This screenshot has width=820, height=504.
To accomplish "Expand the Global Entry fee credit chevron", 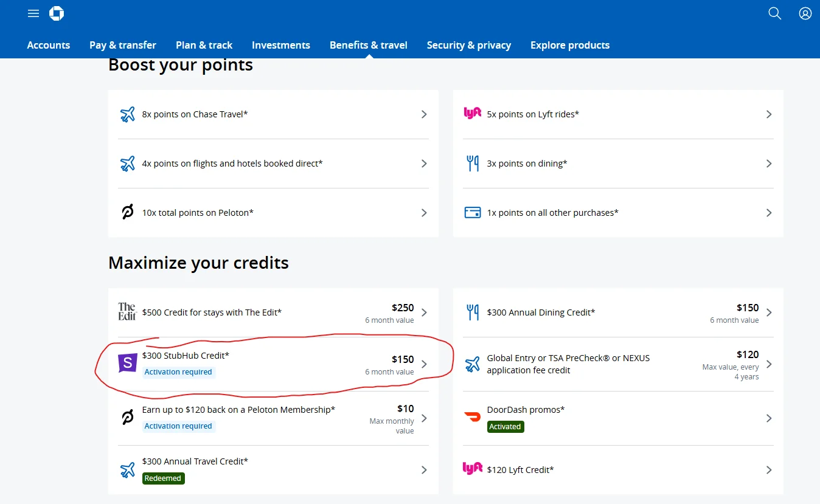I will [x=768, y=364].
